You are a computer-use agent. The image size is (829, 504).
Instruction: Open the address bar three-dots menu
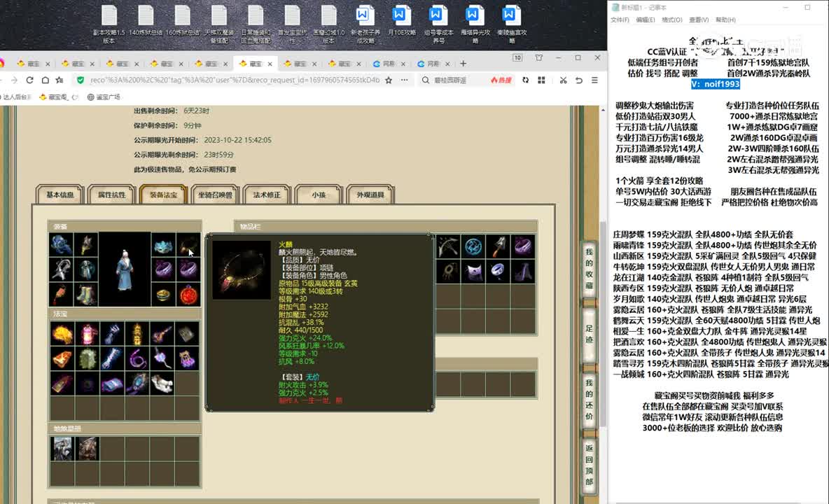click(x=405, y=80)
